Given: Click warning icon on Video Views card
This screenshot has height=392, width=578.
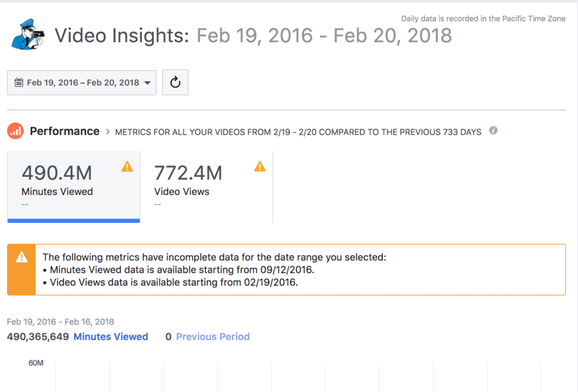Looking at the screenshot, I should [x=260, y=167].
